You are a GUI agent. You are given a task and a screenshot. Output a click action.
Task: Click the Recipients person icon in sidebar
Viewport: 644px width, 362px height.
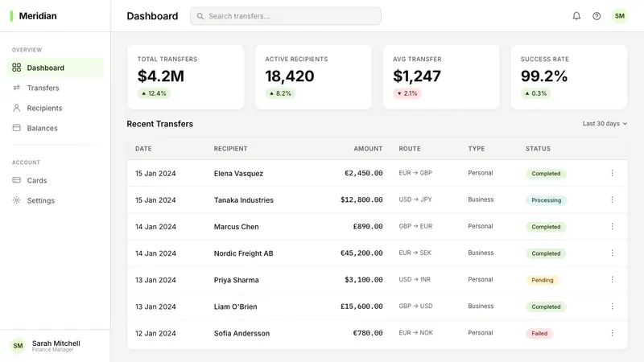[16, 108]
